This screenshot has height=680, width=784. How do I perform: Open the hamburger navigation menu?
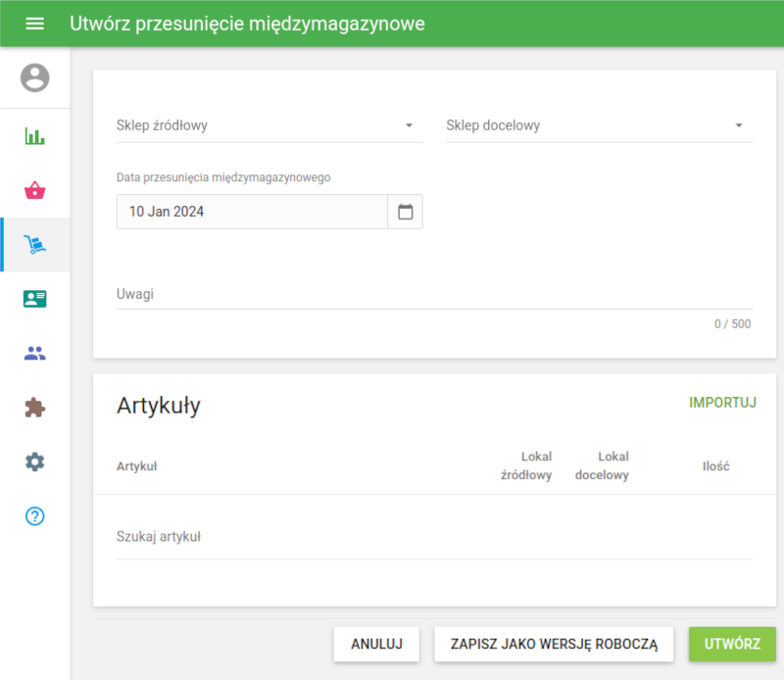pyautogui.click(x=34, y=23)
